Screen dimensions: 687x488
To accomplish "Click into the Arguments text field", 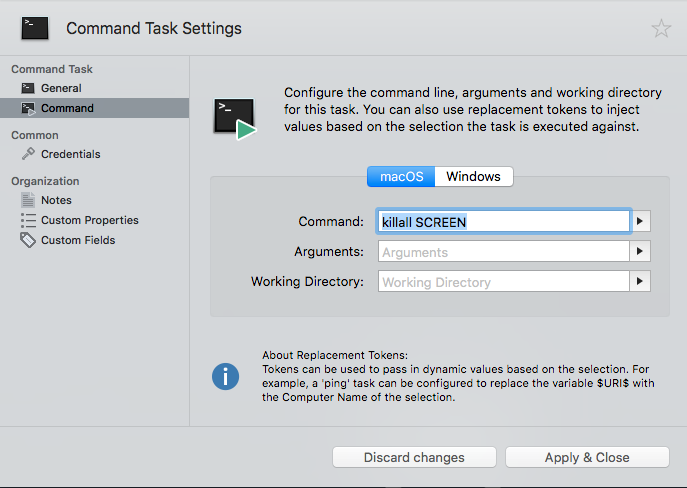I will pos(503,252).
